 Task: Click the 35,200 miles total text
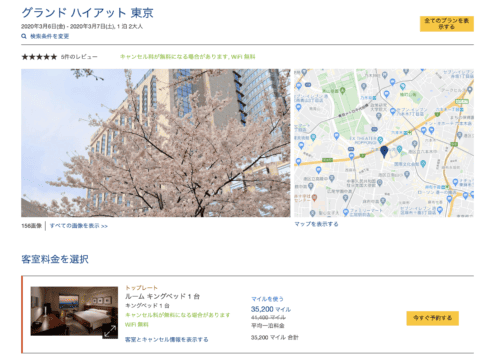click(x=275, y=337)
